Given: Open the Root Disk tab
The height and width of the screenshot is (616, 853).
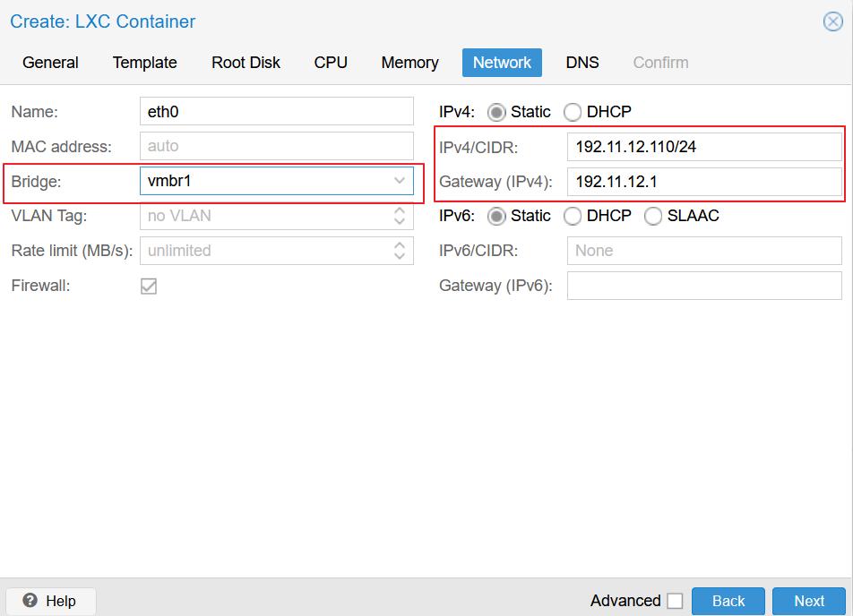Looking at the screenshot, I should coord(246,63).
